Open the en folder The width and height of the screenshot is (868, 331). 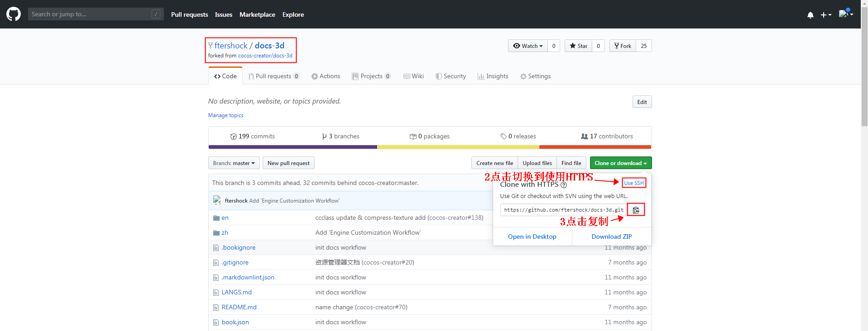(225, 218)
